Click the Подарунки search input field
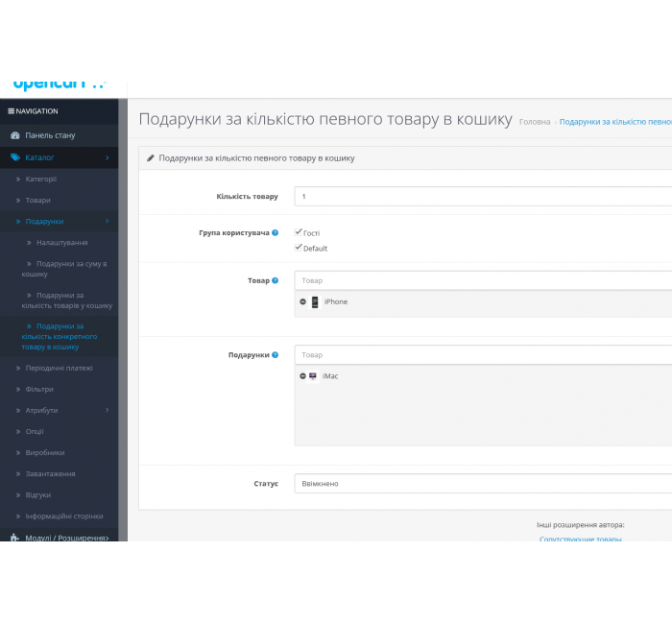Viewport: 672px width, 624px height. tap(483, 355)
